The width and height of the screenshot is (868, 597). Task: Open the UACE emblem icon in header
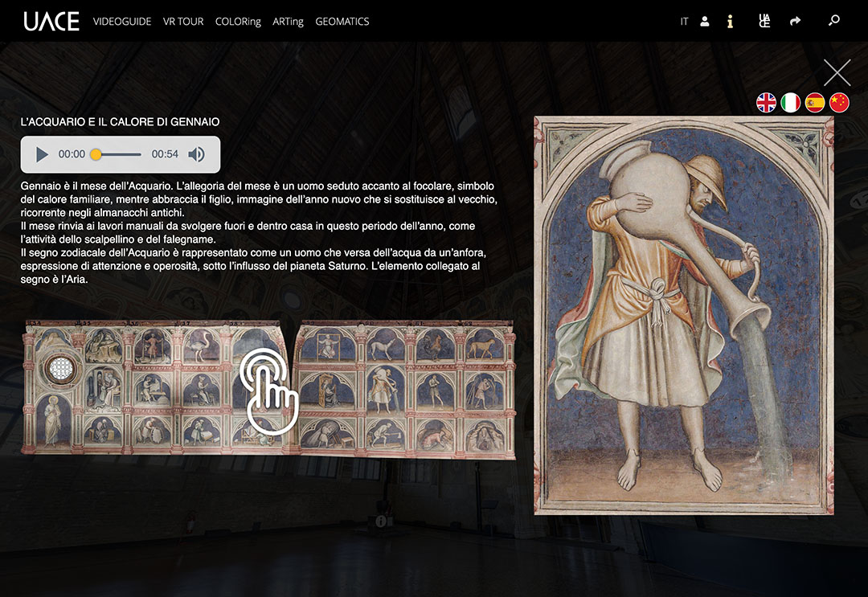(x=764, y=22)
